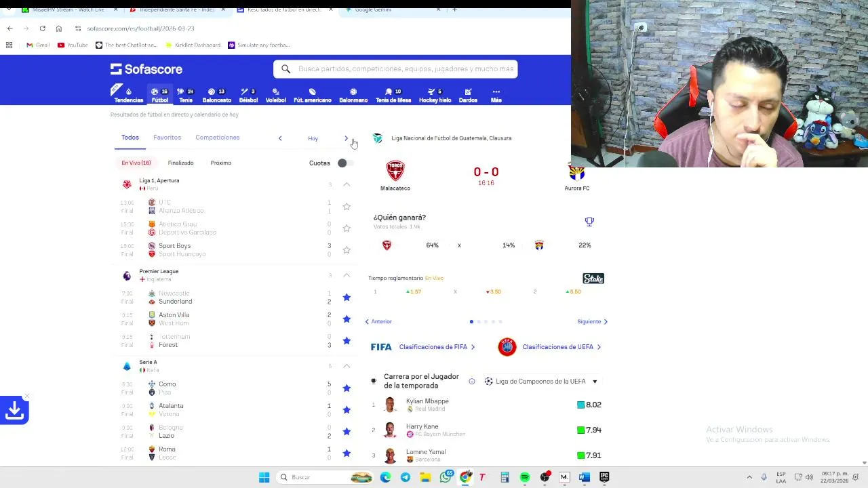Image resolution: width=868 pixels, height=488 pixels.
Task: Open the Hoy date picker
Action: coord(313,138)
